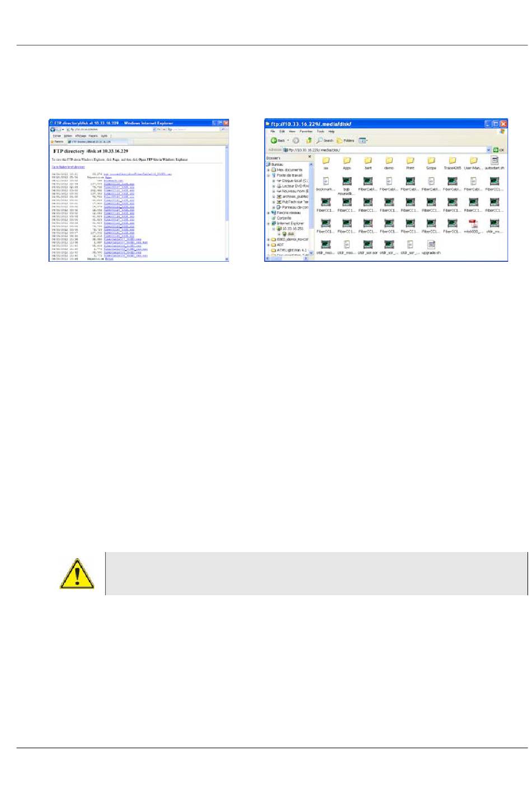Open the Help menu in Explorer window
This screenshot has height=788, width=532.
point(332,131)
